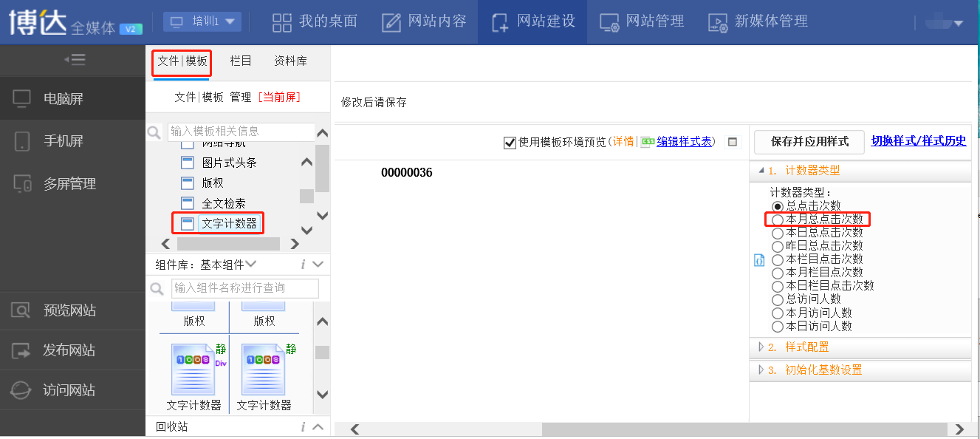The height and width of the screenshot is (439, 980).
Task: Select 昨日总点击次数 radio button
Action: (777, 246)
